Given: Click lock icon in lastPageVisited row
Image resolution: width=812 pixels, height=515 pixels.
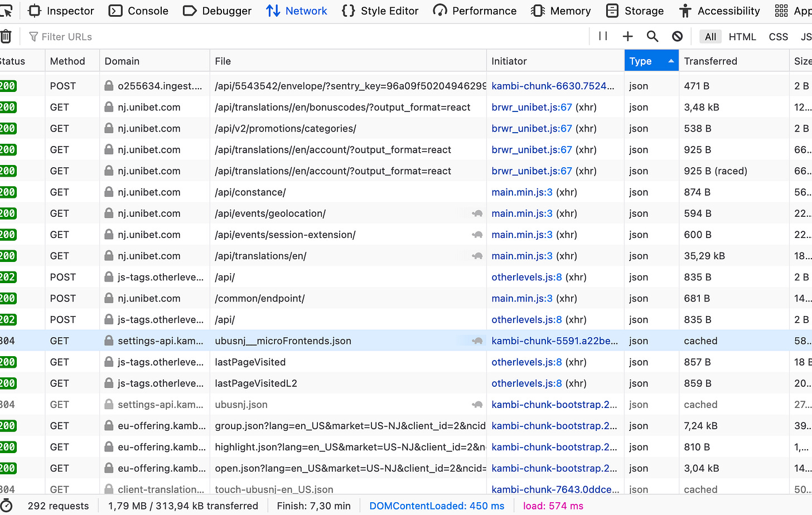Looking at the screenshot, I should pyautogui.click(x=109, y=362).
